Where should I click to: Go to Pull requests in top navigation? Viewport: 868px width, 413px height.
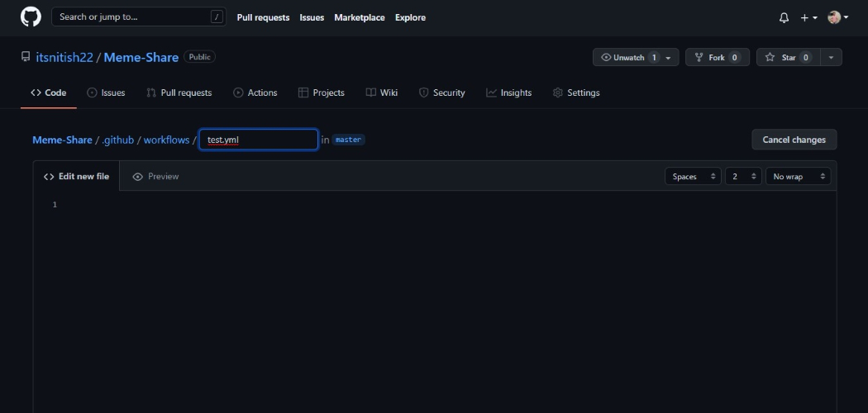pos(263,17)
